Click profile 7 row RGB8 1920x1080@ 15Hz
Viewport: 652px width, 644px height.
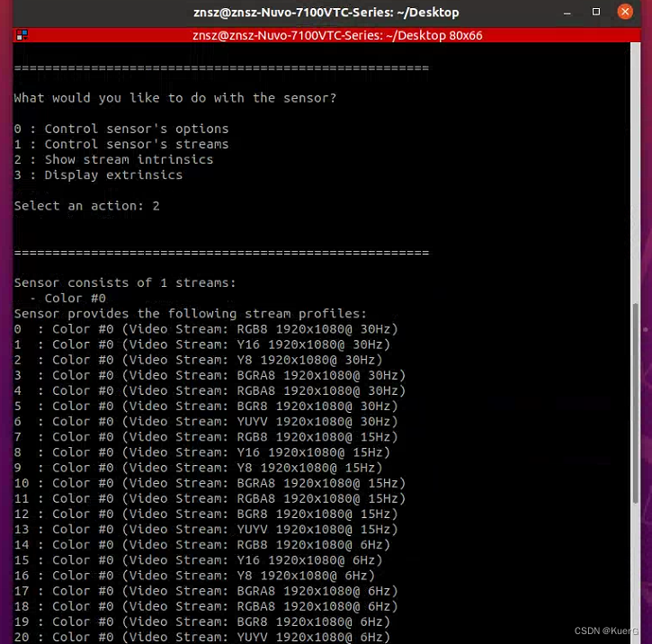click(206, 436)
